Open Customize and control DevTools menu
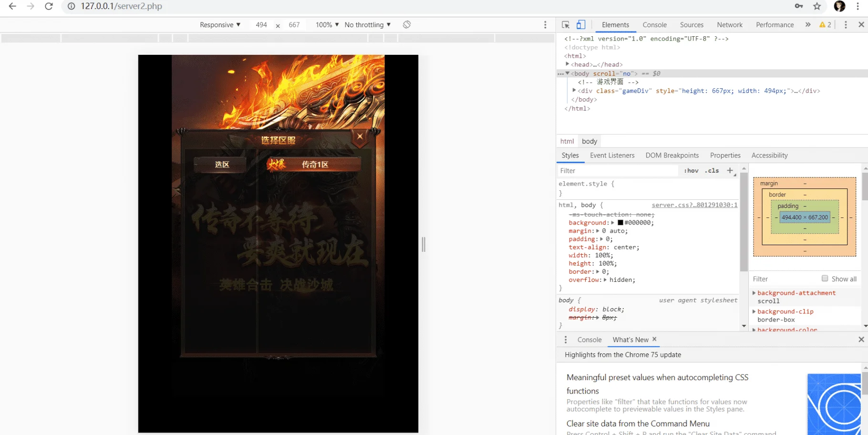Screen dimensions: 868x435 point(846,25)
